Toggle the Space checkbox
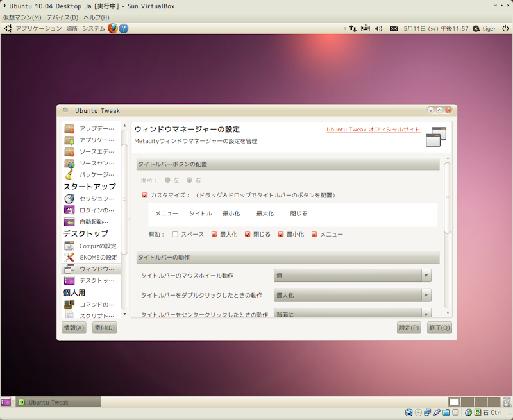This screenshot has height=420, width=513. pos(175,234)
